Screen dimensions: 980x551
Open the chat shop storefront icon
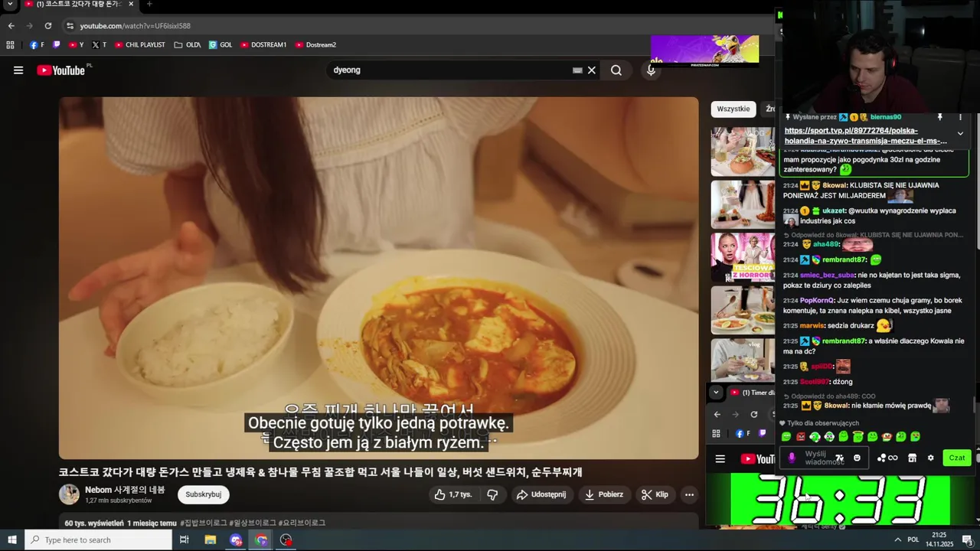coord(912,458)
